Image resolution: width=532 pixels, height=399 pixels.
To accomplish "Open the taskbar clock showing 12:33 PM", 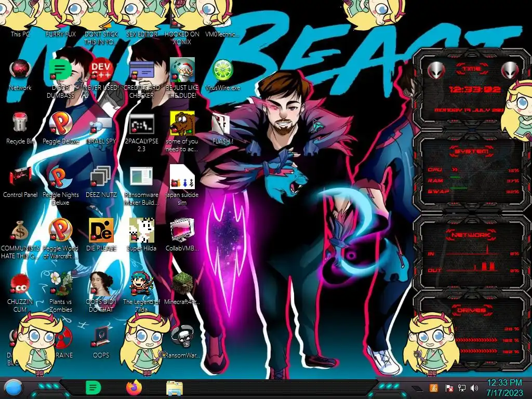I will pos(504,388).
